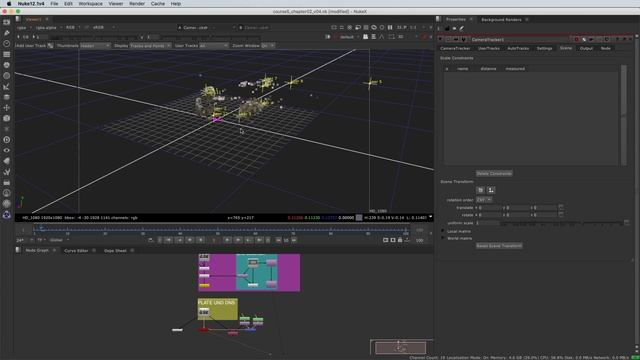This screenshot has width=640, height=360.
Task: Expand the Local matrix section
Action: tap(443, 231)
